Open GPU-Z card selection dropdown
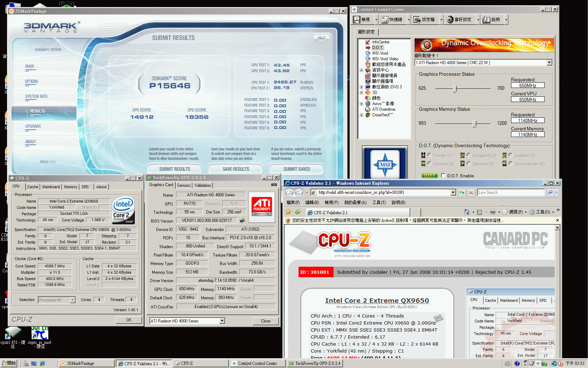The width and height of the screenshot is (588, 368). click(x=222, y=321)
